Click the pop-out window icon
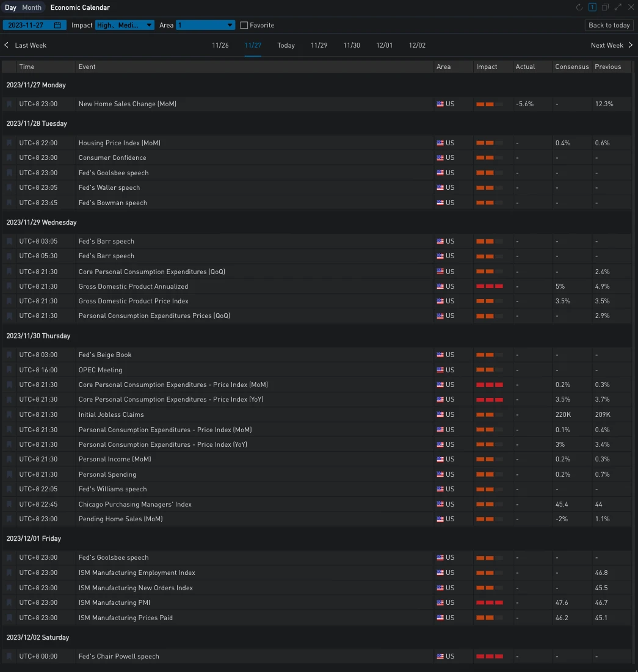The height and width of the screenshot is (672, 638). (x=605, y=7)
